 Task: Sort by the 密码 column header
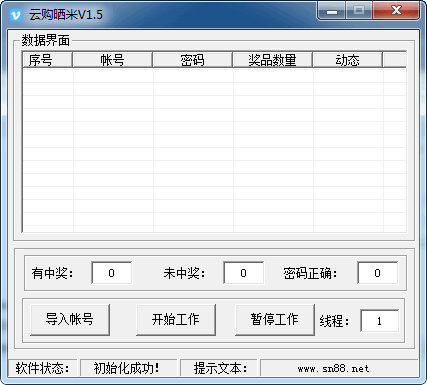click(x=192, y=60)
